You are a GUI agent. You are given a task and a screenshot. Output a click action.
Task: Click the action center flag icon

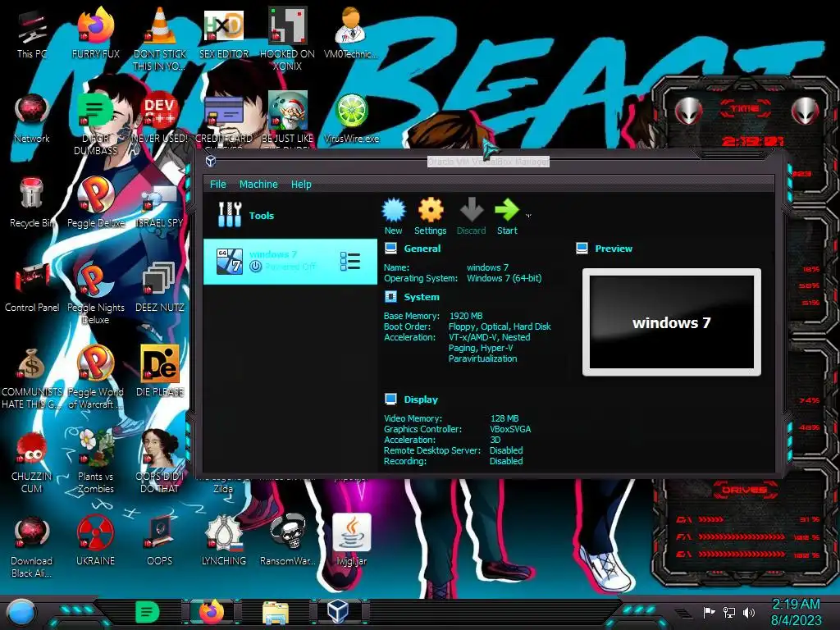709,612
